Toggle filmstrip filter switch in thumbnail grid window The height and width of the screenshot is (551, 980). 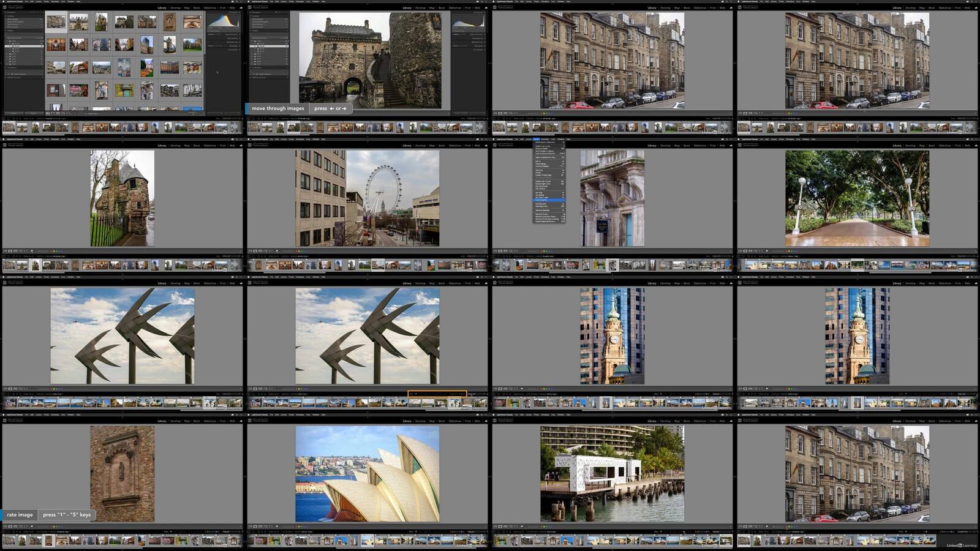coord(241,119)
